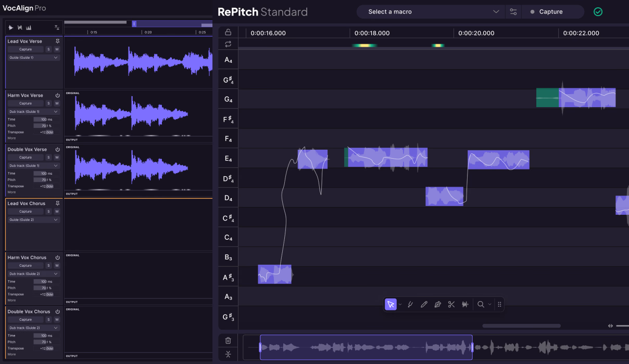
Task: Toggle power for Double Vox Chorus
Action: point(57,311)
